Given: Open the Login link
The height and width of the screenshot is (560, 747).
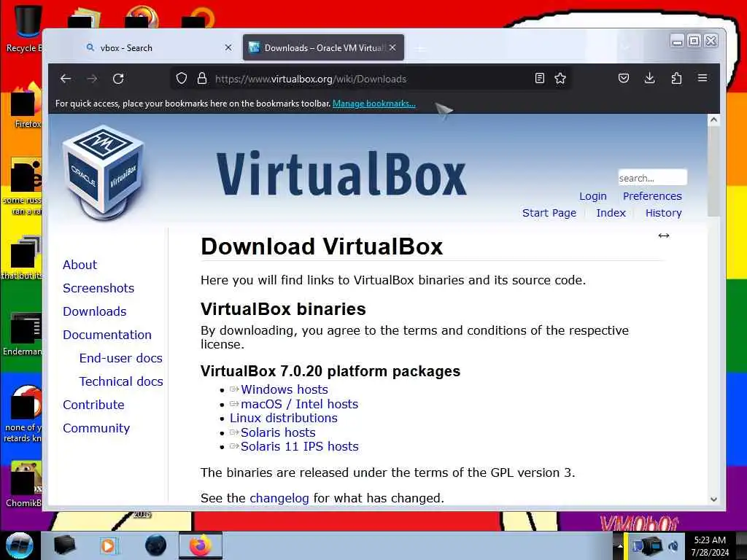Looking at the screenshot, I should (x=592, y=196).
